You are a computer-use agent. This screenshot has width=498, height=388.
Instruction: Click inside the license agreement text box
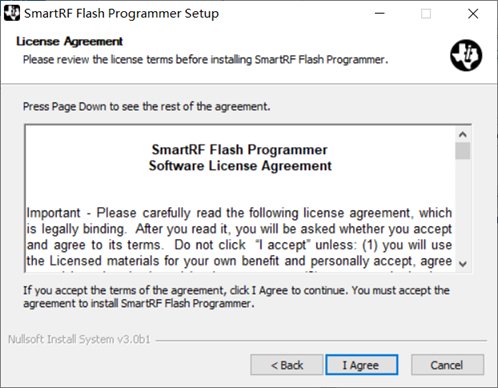[240, 199]
